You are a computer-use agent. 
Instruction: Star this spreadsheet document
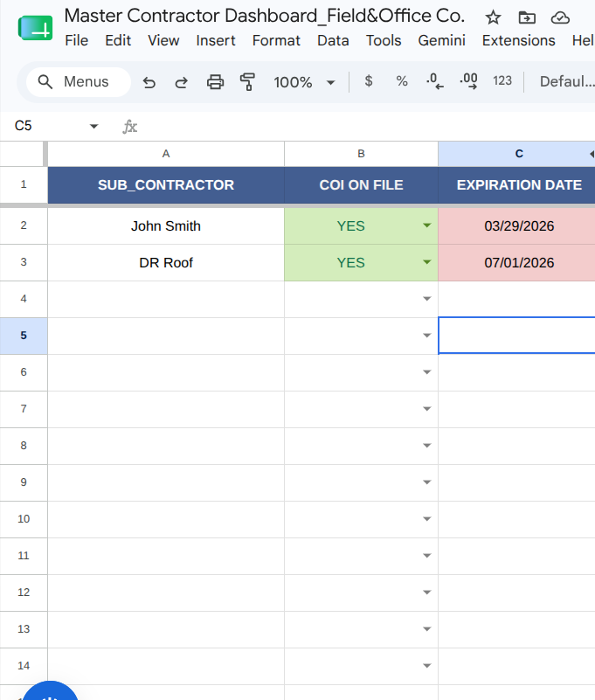493,17
